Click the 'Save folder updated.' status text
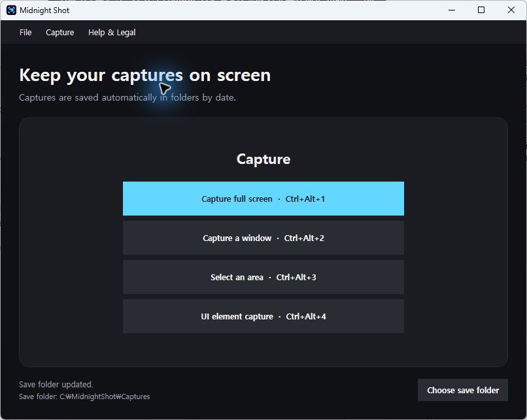The width and height of the screenshot is (527, 420). (x=56, y=385)
